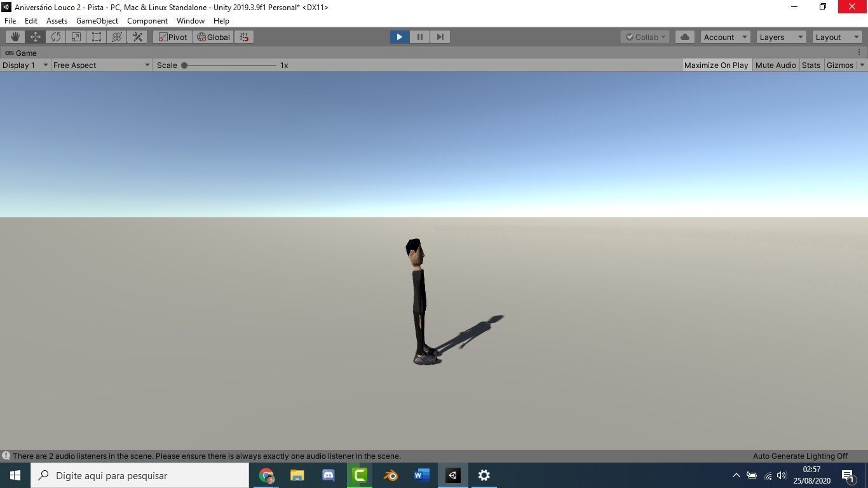Click the taskbar search box
Image resolution: width=868 pixels, height=488 pixels.
[140, 475]
